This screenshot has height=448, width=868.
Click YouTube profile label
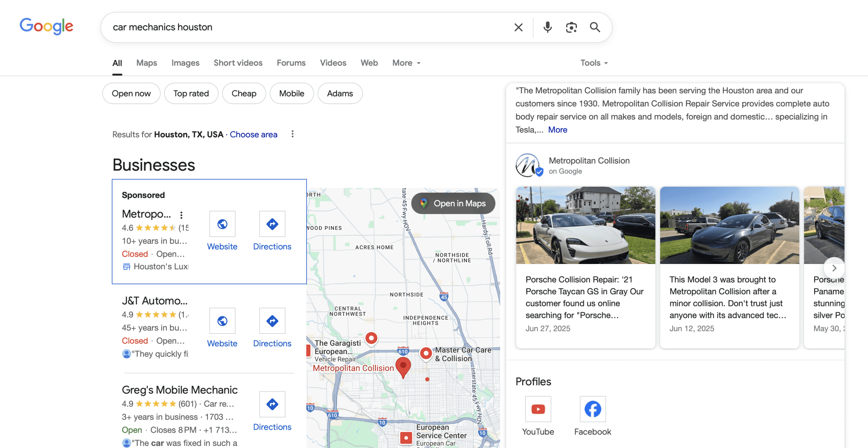(538, 432)
